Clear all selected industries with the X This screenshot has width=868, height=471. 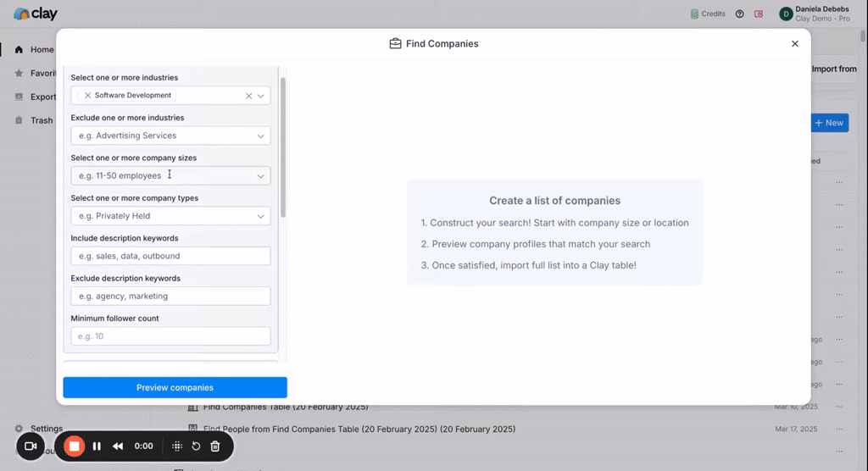point(248,96)
